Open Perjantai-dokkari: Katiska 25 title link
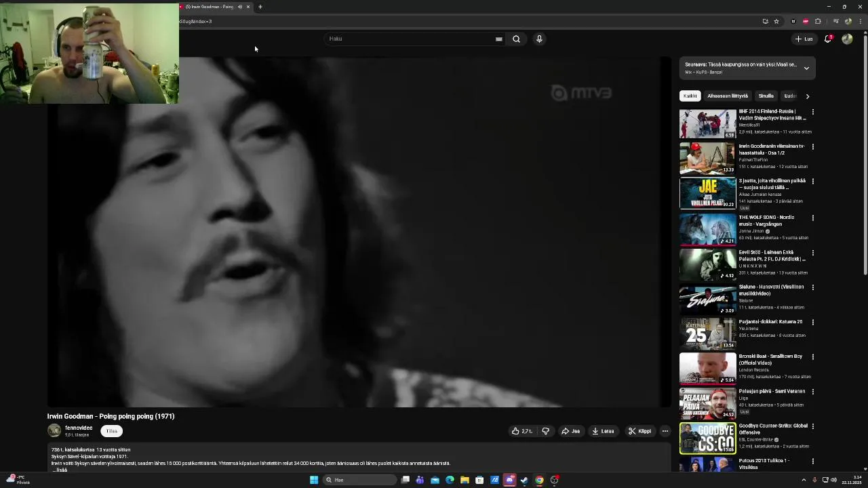 point(771,322)
